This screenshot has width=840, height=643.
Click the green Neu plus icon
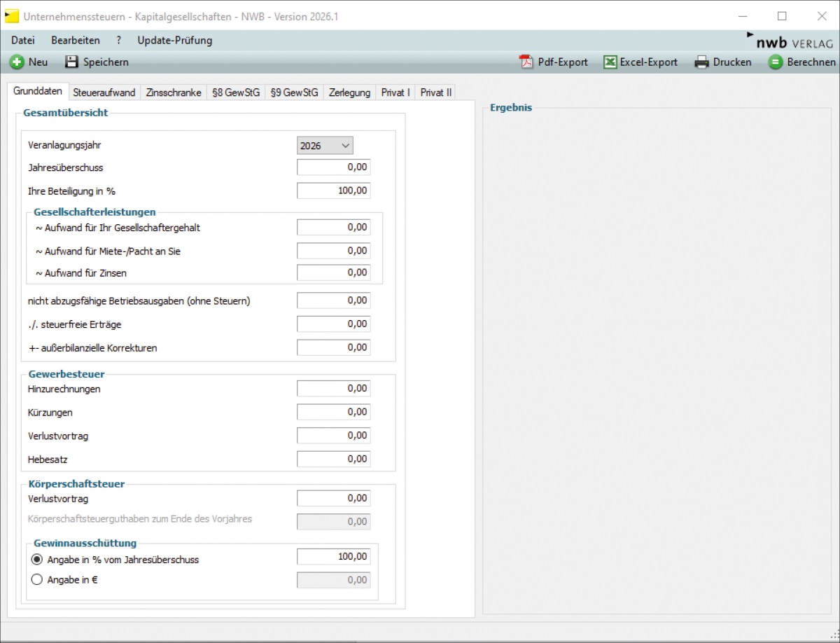click(17, 62)
